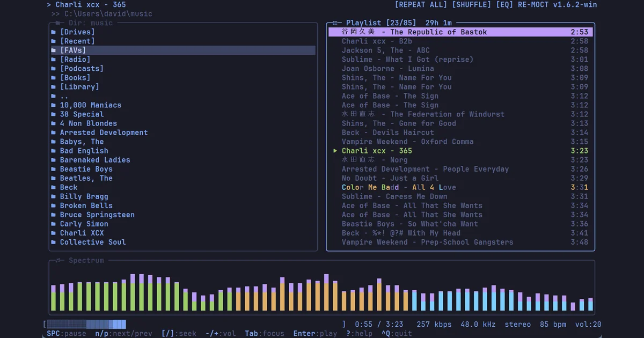The image size is (644, 338).
Task: Click the n/p:next/prev hint
Action: pos(123,334)
